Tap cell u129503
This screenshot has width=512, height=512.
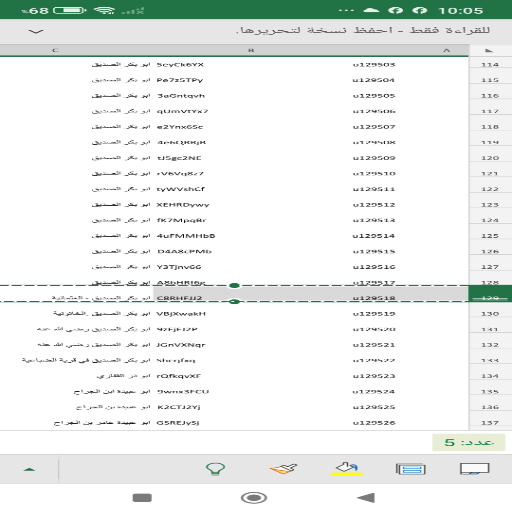(374, 65)
